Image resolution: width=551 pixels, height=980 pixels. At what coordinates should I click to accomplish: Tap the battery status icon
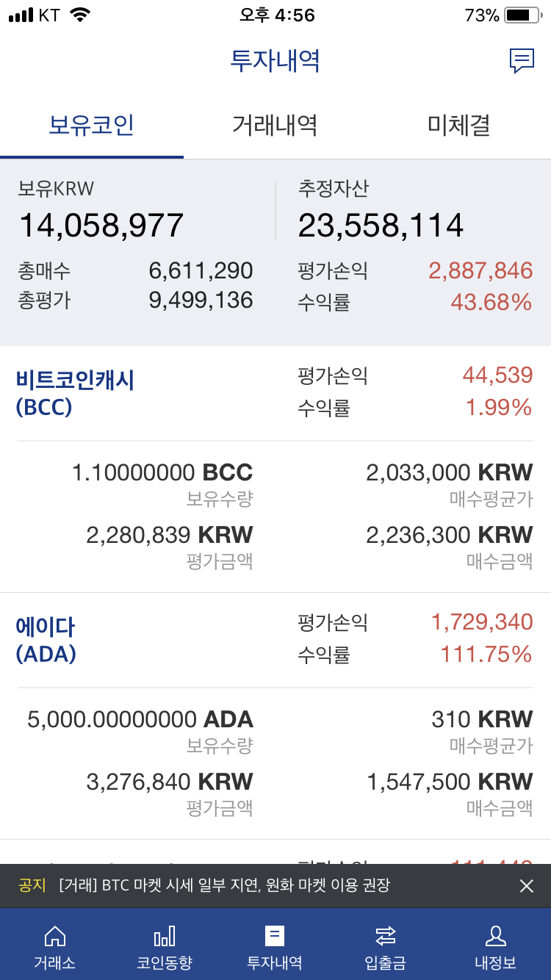tap(522, 15)
